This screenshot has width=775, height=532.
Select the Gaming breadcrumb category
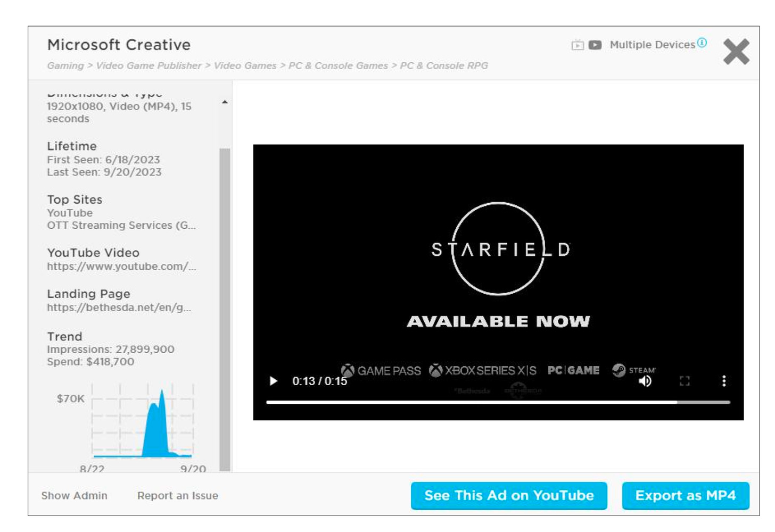pos(65,66)
